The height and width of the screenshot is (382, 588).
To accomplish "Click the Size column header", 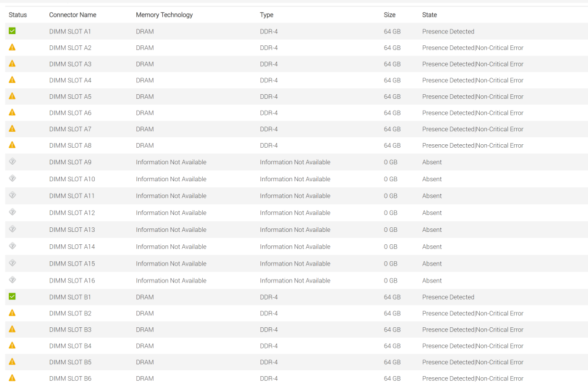I will [x=390, y=15].
